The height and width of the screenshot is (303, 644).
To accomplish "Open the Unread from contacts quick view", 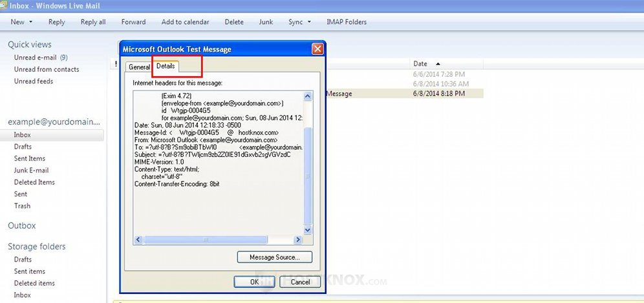I will (x=47, y=69).
